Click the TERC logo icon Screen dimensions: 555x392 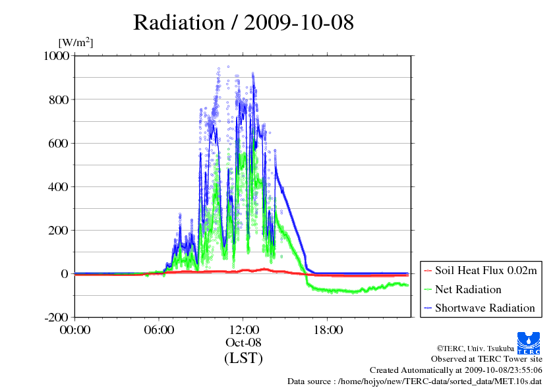[x=529, y=343]
